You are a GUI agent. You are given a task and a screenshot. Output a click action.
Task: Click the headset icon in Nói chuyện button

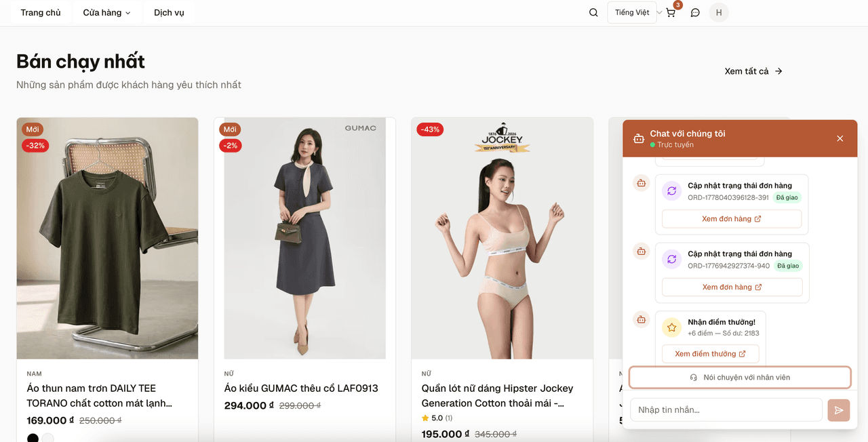click(694, 378)
